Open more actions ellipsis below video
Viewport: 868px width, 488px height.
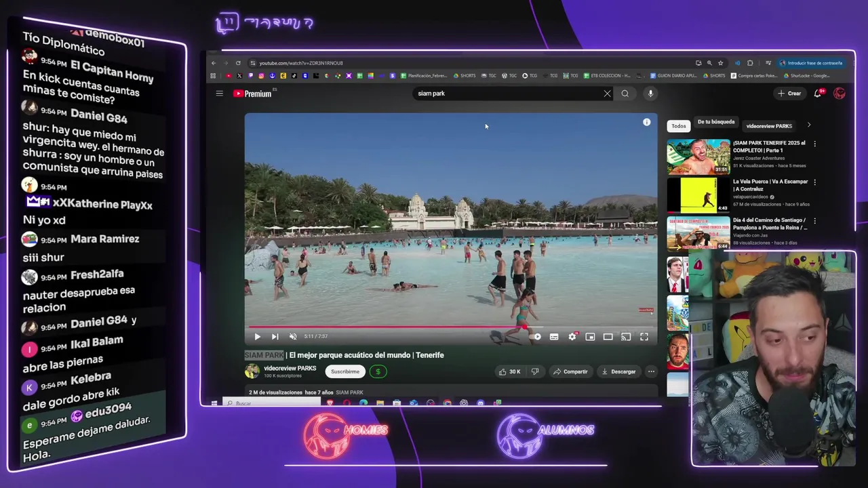coord(651,371)
